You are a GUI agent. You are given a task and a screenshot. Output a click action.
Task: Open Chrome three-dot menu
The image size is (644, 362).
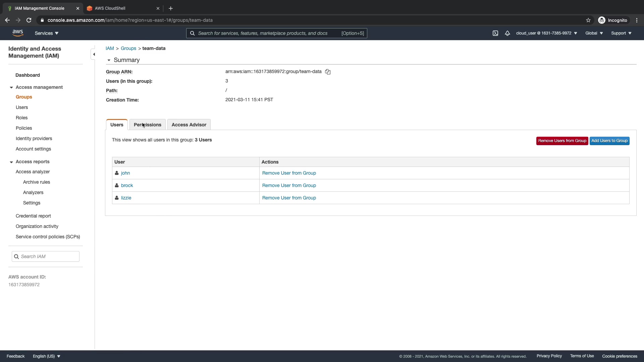(x=637, y=20)
